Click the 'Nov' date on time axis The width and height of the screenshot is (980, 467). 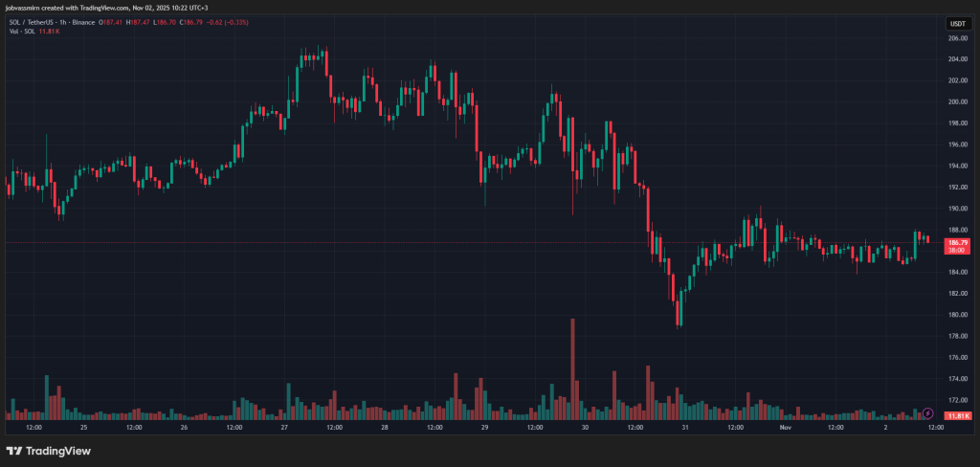[786, 428]
